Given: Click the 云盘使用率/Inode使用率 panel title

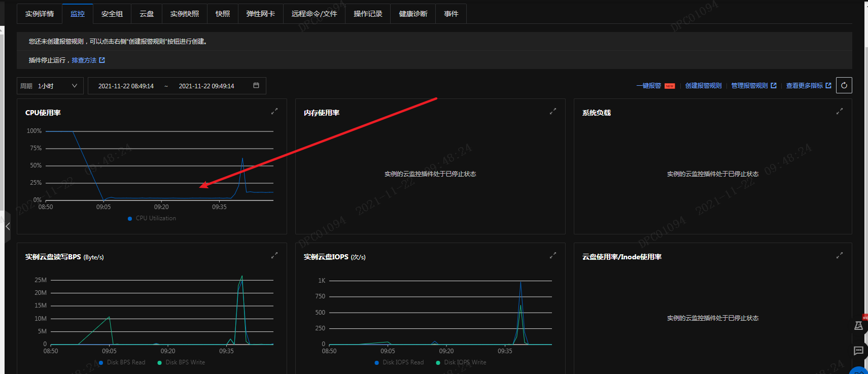Looking at the screenshot, I should [x=622, y=257].
